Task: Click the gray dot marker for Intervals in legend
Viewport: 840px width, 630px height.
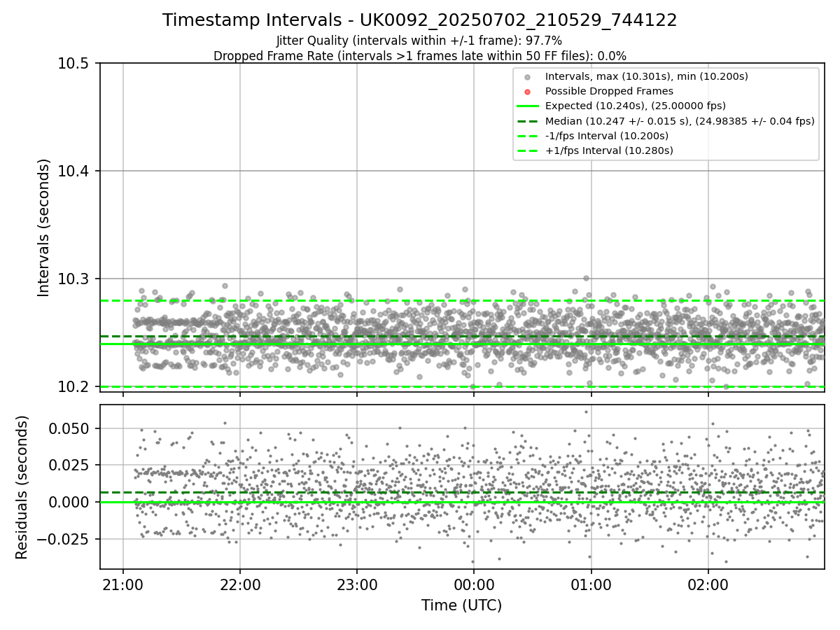Action: pyautogui.click(x=528, y=77)
